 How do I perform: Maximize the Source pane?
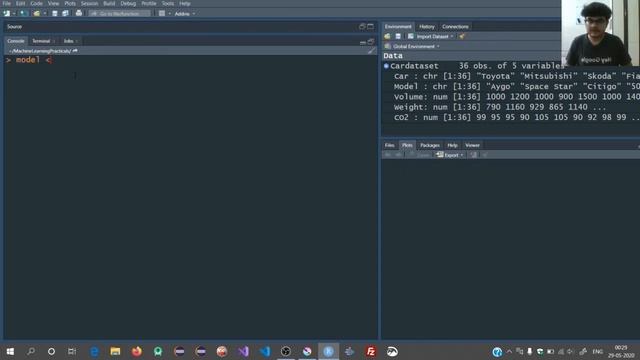[x=370, y=27]
